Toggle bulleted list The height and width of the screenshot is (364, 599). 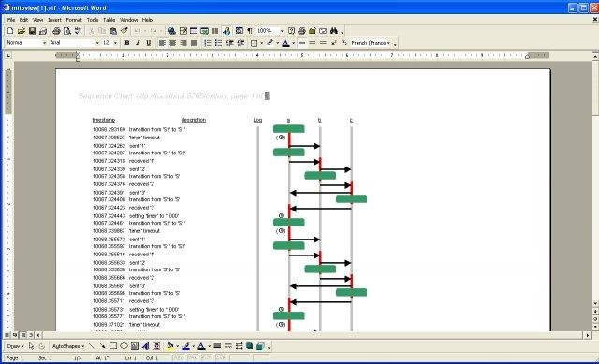(218, 43)
